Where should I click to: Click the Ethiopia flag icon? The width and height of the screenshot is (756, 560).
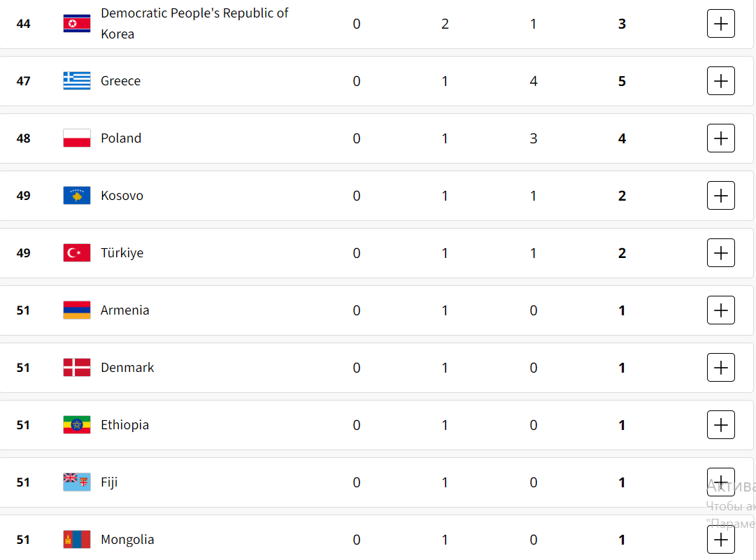point(77,425)
